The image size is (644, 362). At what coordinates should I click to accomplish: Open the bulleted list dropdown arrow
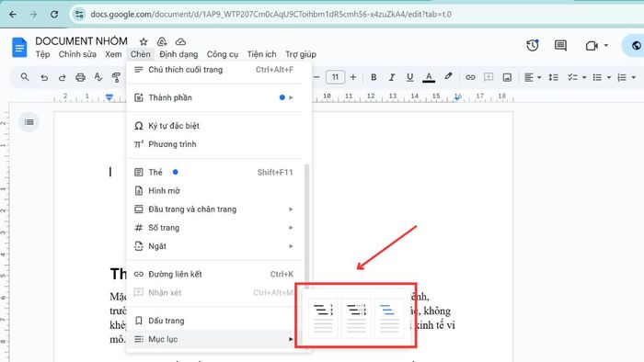pos(609,77)
